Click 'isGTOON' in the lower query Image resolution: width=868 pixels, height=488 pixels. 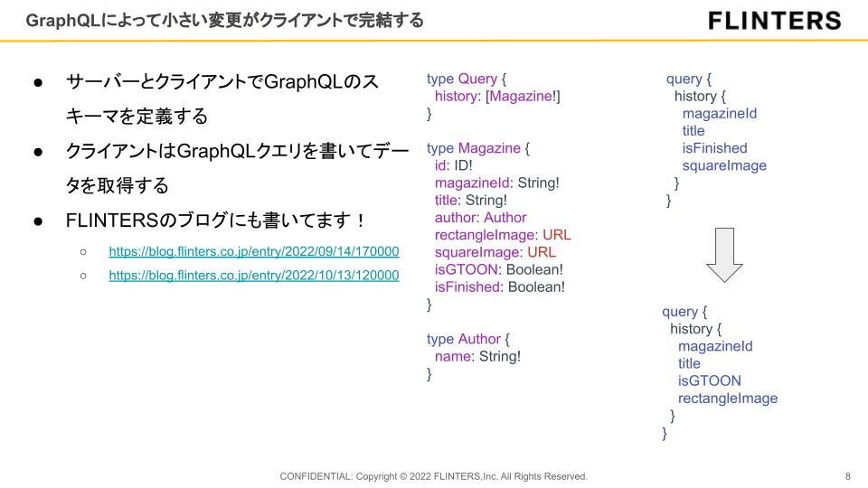710,380
